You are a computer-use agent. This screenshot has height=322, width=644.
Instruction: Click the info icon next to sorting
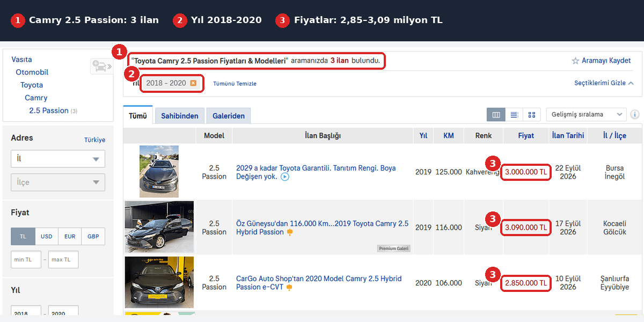coord(635,114)
